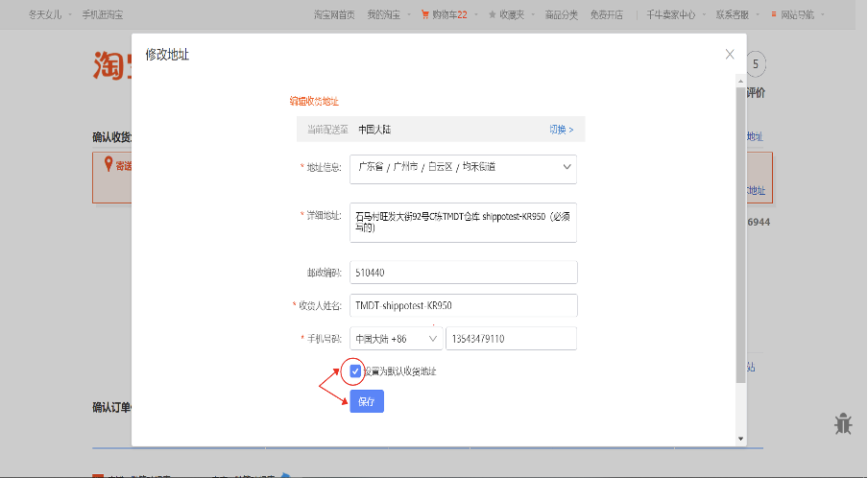Focus the 详细地址 text area
868x478 pixels.
click(463, 222)
